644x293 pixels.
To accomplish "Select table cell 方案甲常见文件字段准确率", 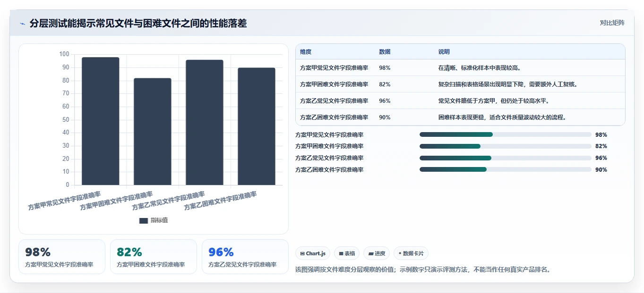I will click(334, 68).
